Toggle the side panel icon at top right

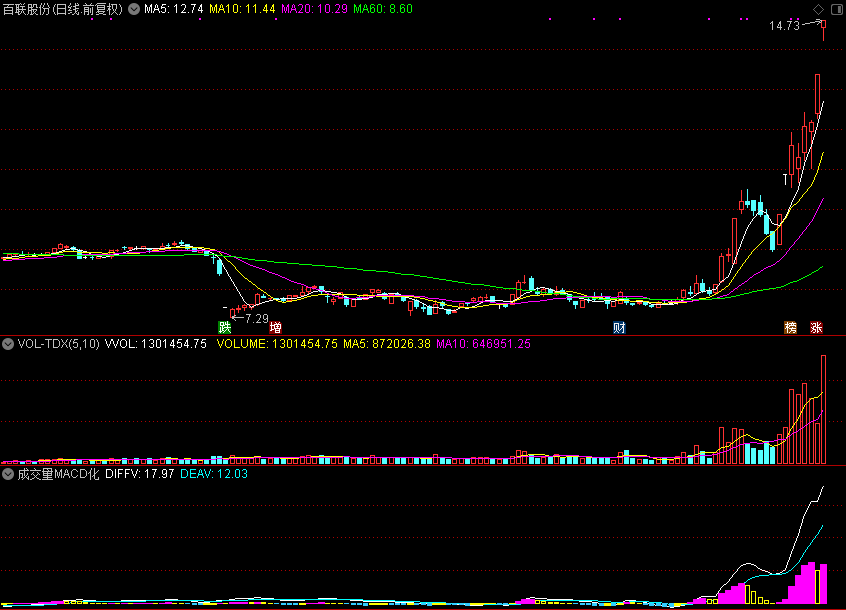[x=837, y=9]
